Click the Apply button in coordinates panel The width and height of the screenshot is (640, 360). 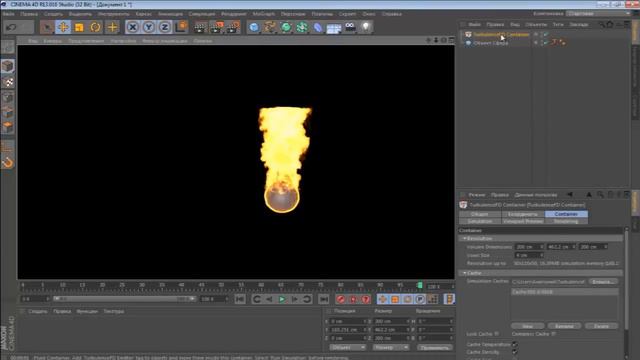click(x=434, y=347)
